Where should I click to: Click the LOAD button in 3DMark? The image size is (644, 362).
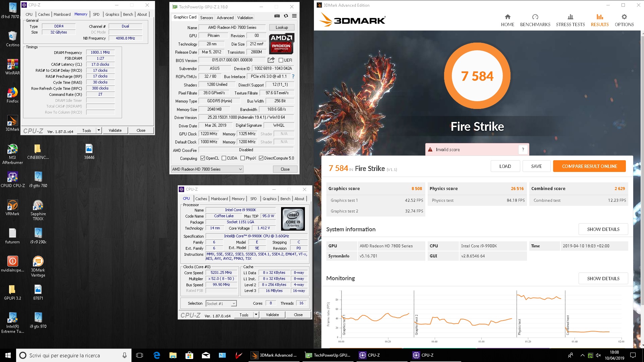(505, 166)
